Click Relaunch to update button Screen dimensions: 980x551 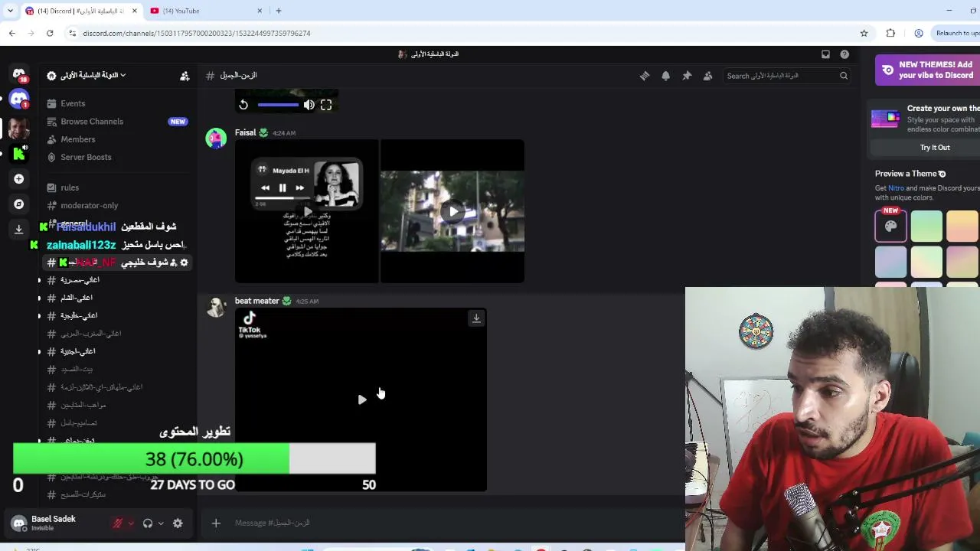click(x=955, y=33)
